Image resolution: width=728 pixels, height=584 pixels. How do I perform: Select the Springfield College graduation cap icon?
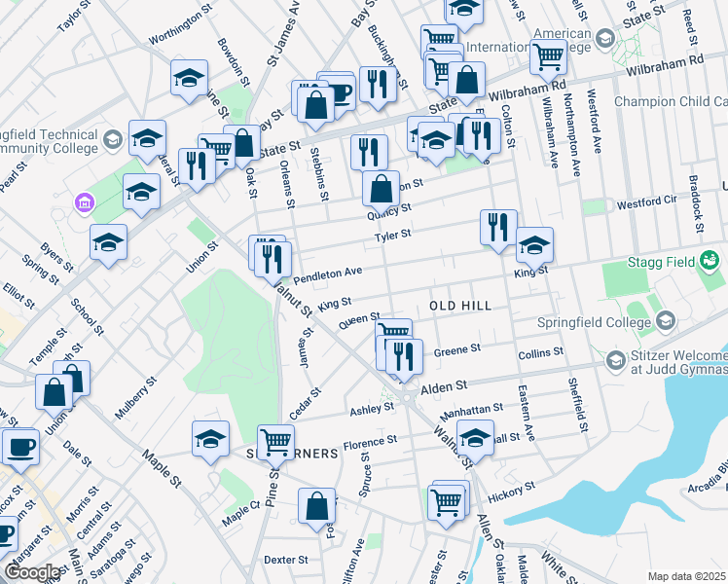point(667,321)
